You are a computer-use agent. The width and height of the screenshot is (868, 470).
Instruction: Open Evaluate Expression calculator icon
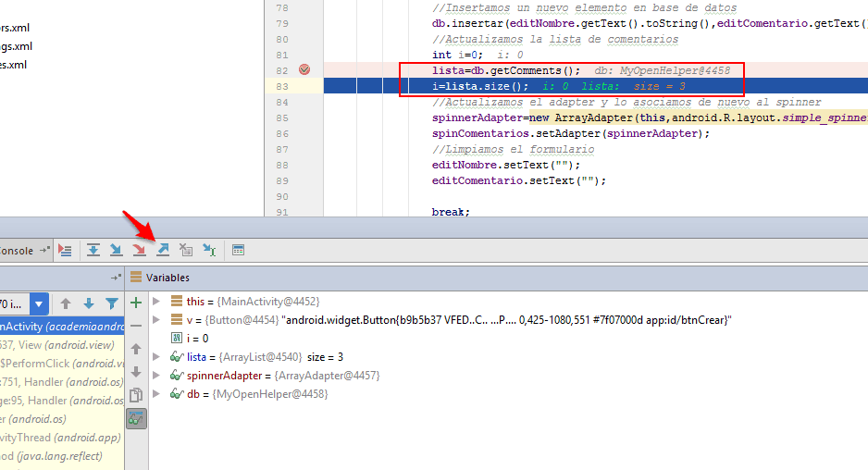click(238, 250)
